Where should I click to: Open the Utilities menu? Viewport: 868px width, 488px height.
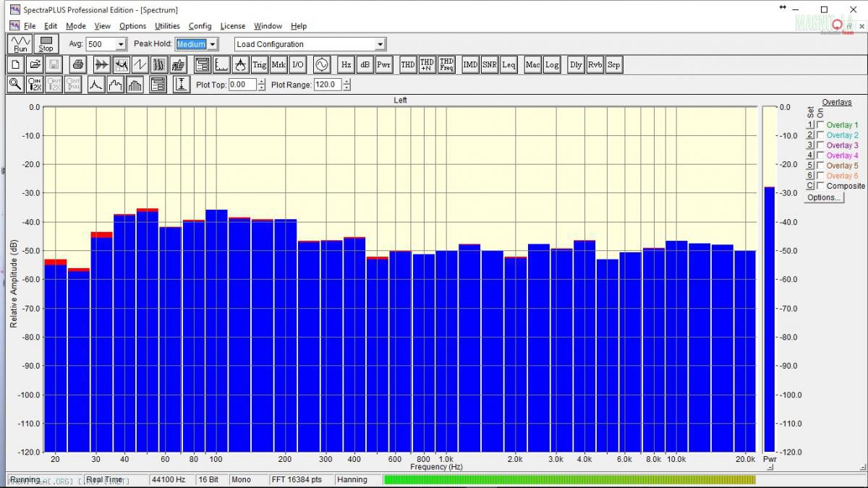pyautogui.click(x=167, y=26)
